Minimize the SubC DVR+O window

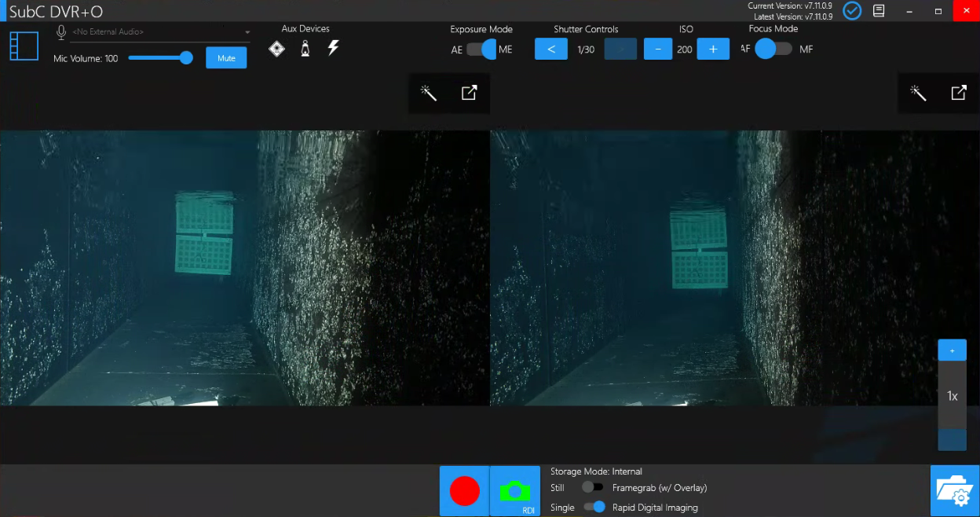[x=909, y=11]
